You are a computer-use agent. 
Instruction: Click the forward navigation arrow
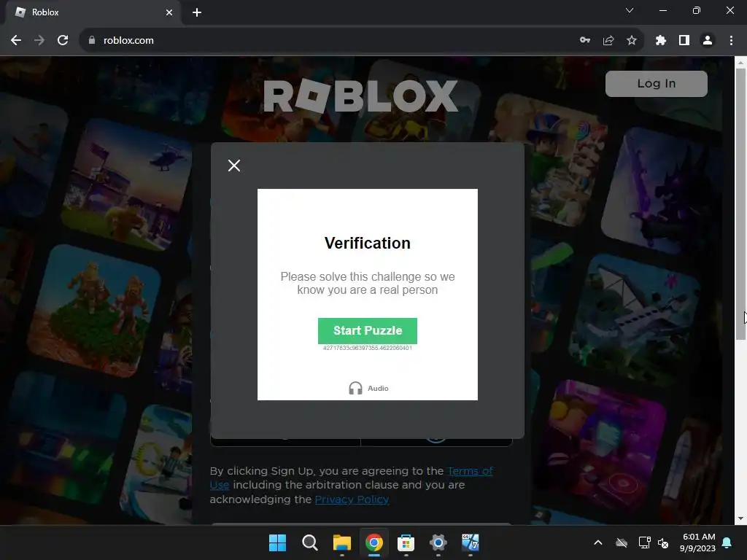pyautogui.click(x=39, y=41)
